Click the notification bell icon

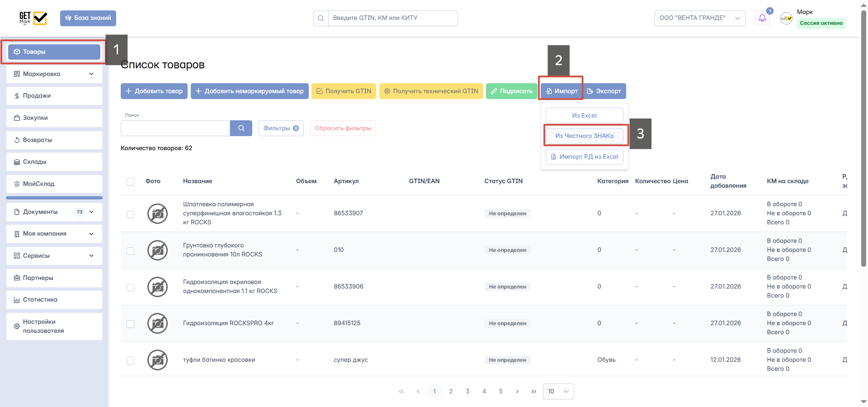(762, 18)
